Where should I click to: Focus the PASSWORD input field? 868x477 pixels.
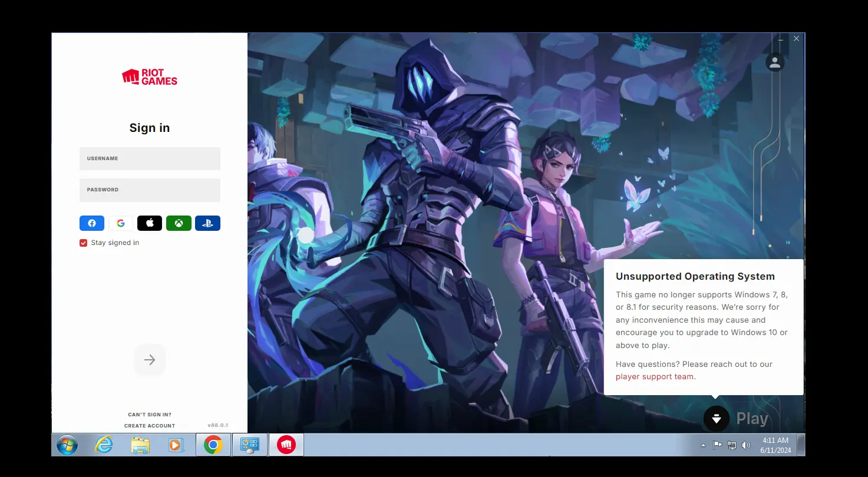pos(150,190)
